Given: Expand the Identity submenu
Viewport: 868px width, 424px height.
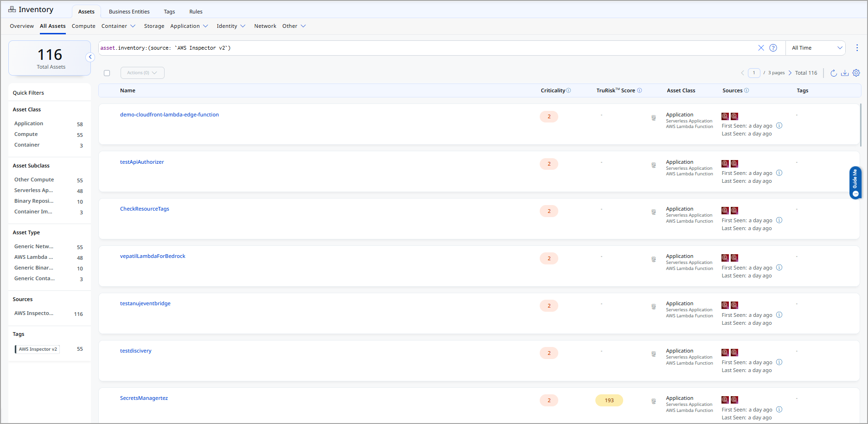Looking at the screenshot, I should point(231,26).
